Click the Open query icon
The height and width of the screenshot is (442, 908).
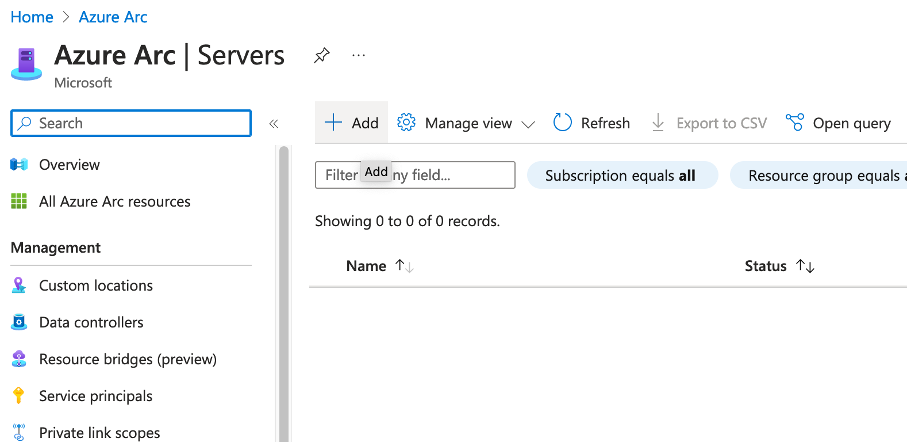(795, 123)
